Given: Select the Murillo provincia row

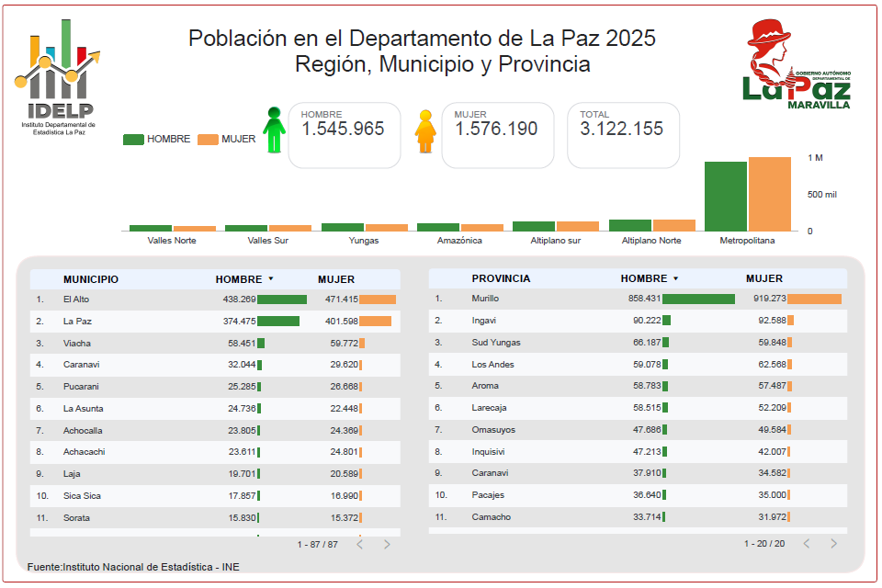Looking at the screenshot, I should (638, 299).
